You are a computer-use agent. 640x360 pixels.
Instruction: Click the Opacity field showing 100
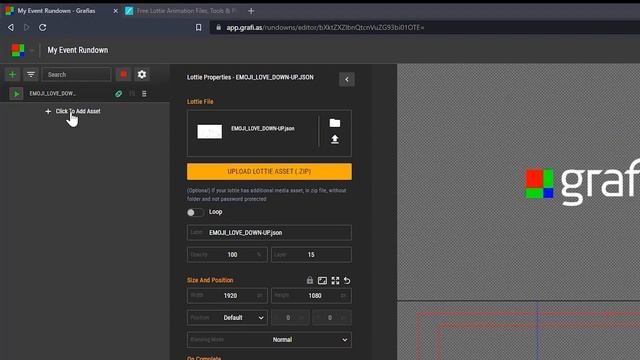(x=227, y=254)
